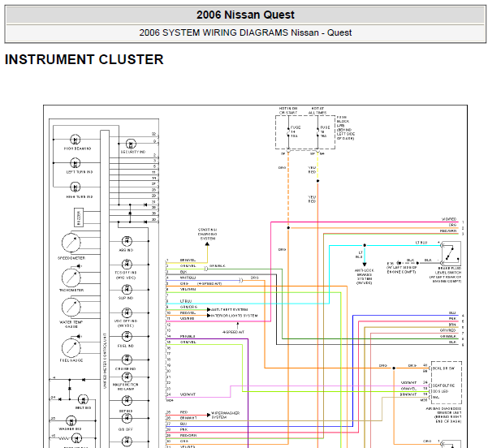Click the Left Turn indicator lamp symbol
Image resolution: width=488 pixels, height=448 pixels.
click(75, 163)
